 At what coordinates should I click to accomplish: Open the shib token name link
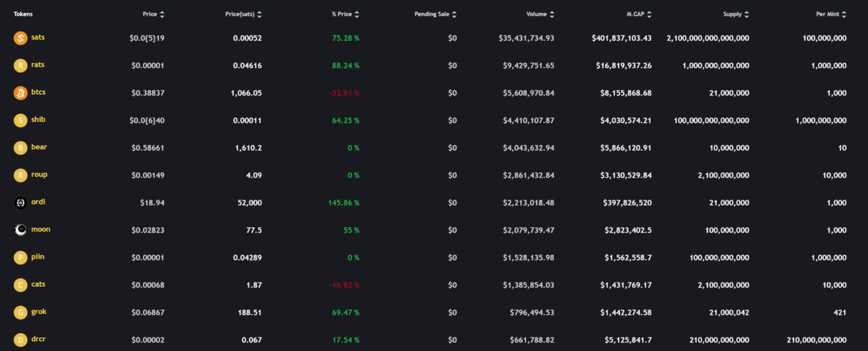pyautogui.click(x=38, y=120)
